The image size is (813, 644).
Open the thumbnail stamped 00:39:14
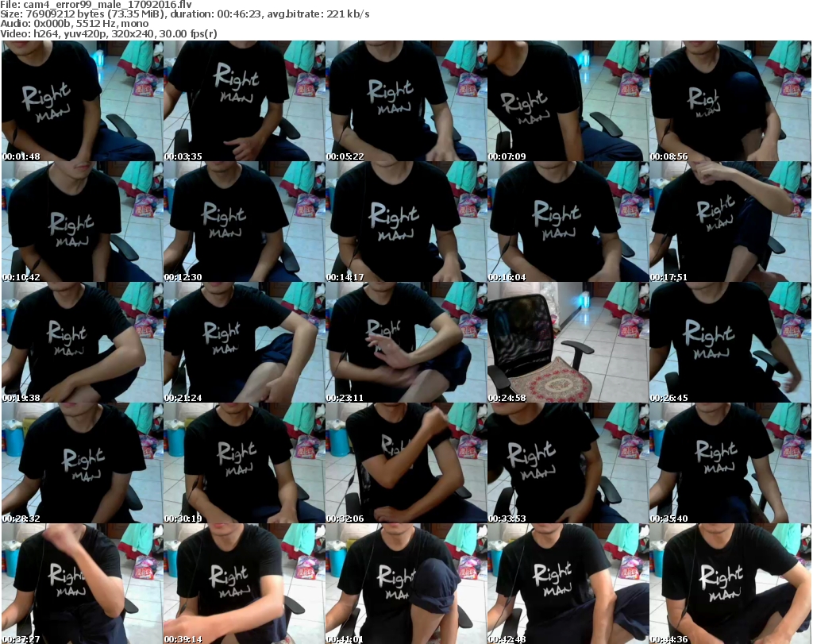tap(245, 584)
